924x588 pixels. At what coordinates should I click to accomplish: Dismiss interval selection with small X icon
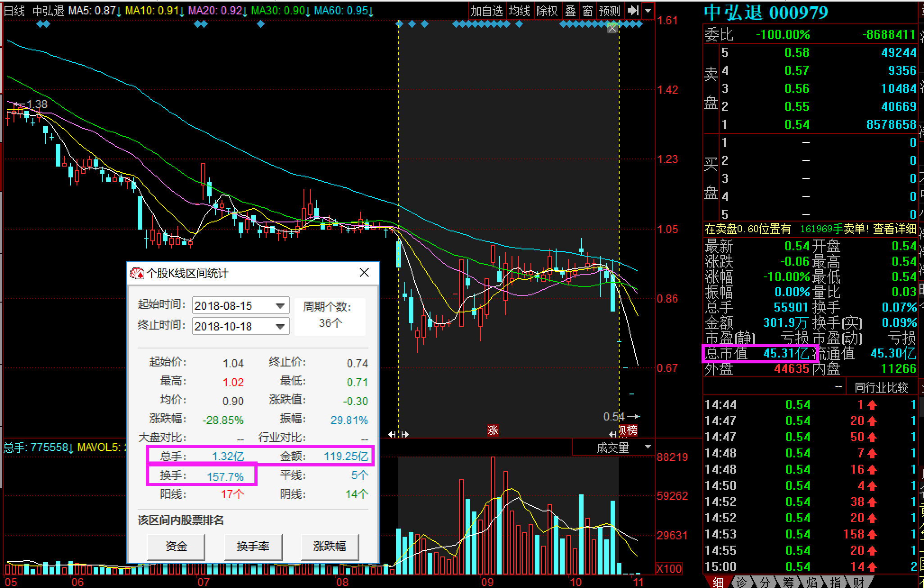[x=612, y=28]
